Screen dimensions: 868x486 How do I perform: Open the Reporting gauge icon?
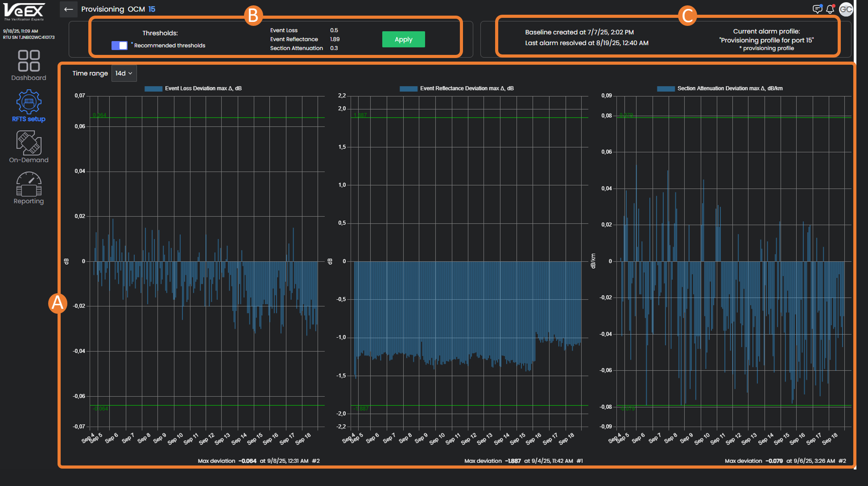click(x=29, y=184)
